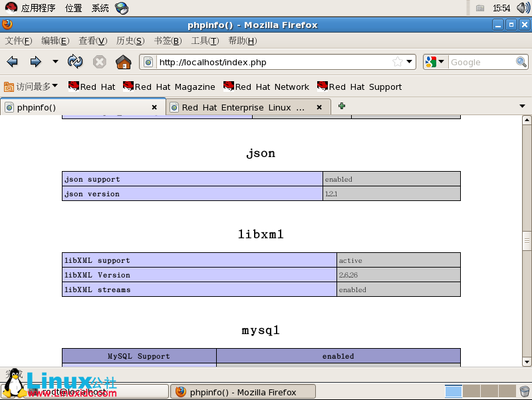This screenshot has height=400, width=532.
Task: Open the Red Hat Network bookmark
Action: click(266, 87)
